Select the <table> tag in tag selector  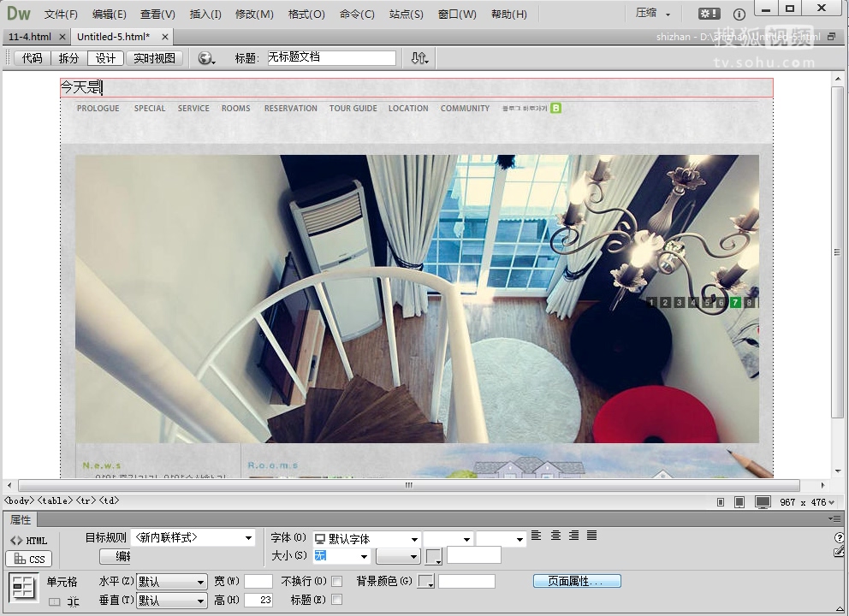56,500
